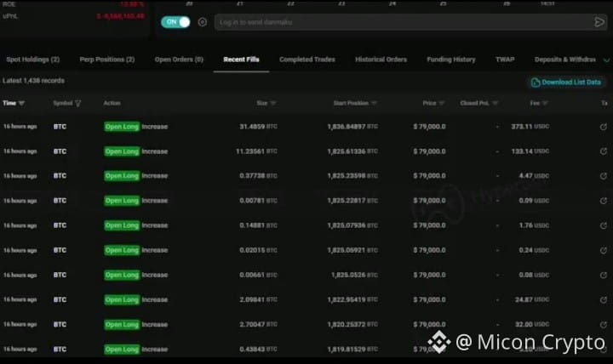Switch to Spot Holdings (2) tab
The height and width of the screenshot is (364, 613).
[x=33, y=60]
